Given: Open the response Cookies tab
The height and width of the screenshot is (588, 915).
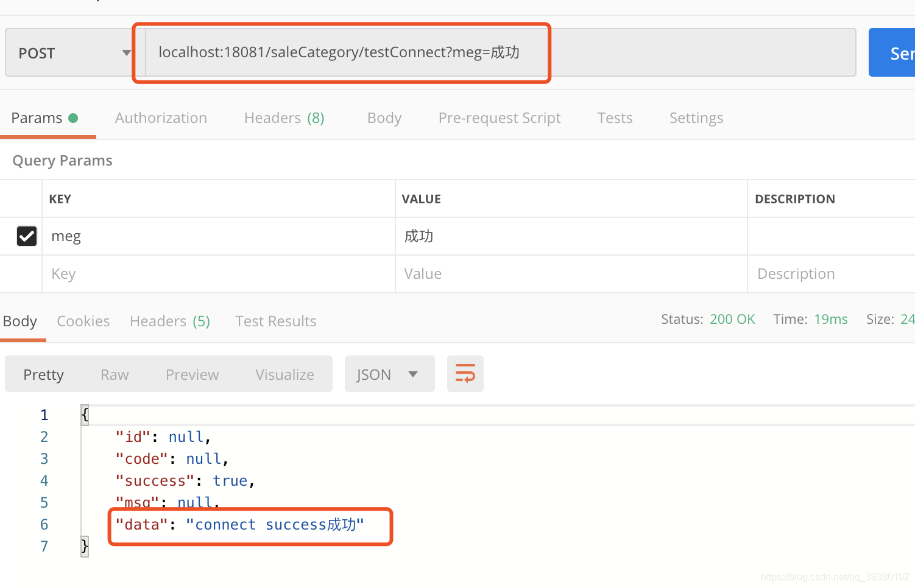Looking at the screenshot, I should pos(83,321).
